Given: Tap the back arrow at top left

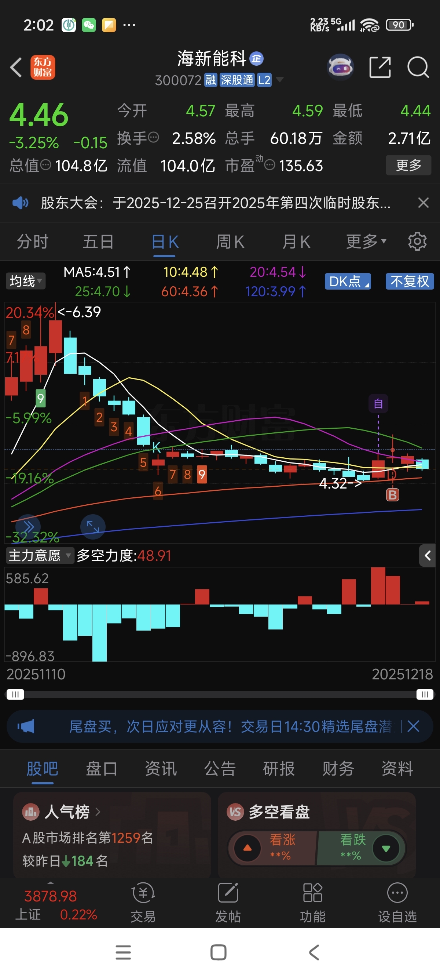Looking at the screenshot, I should (16, 67).
